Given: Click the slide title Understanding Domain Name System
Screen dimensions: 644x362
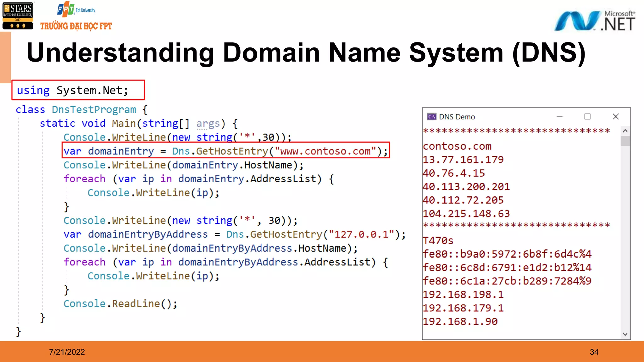Looking at the screenshot, I should pos(306,53).
